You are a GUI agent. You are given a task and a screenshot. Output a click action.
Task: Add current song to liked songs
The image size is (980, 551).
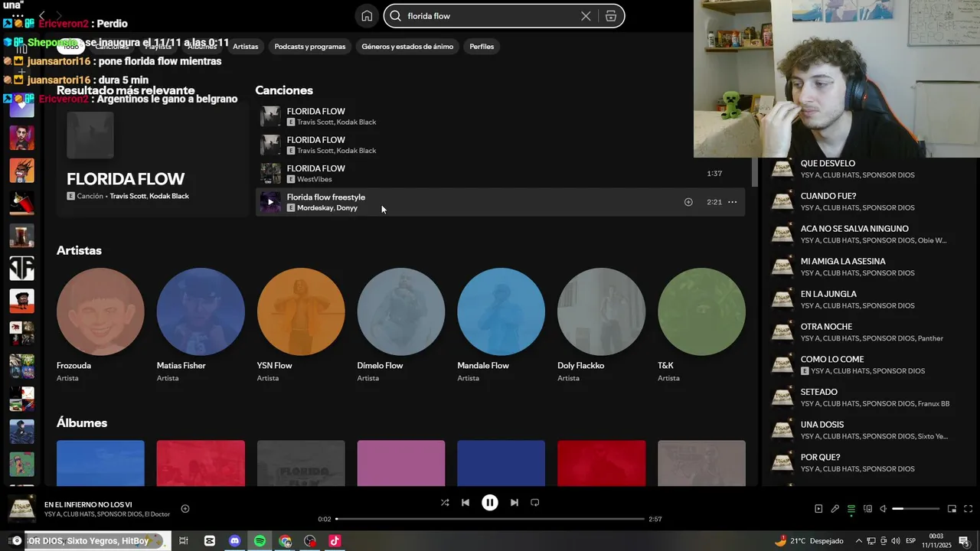185,509
